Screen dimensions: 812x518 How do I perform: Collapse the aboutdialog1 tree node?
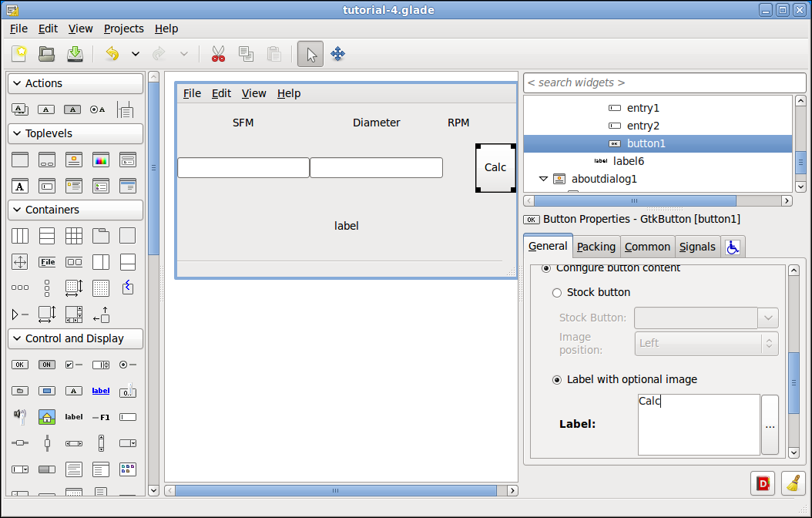point(543,180)
